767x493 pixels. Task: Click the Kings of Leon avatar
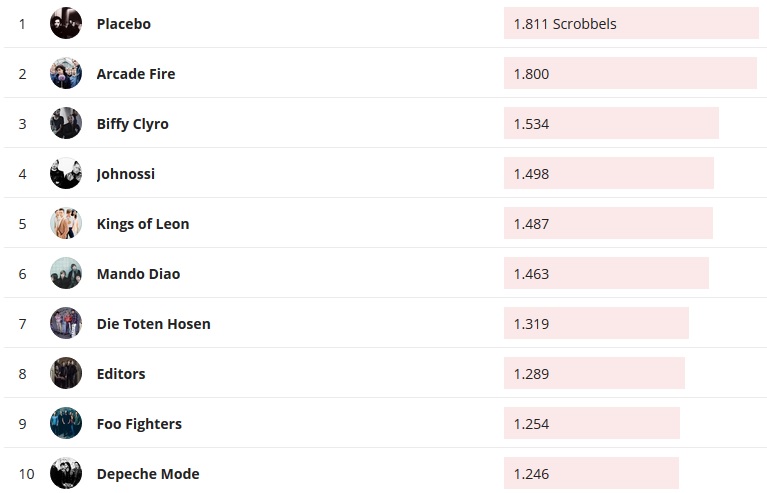point(66,223)
